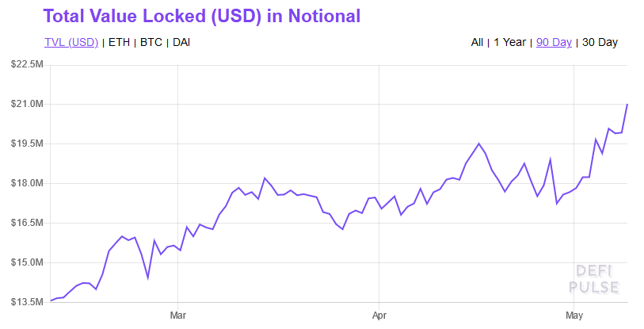Select the 1 Year time range
Screen dimensions: 644x329
(x=509, y=42)
